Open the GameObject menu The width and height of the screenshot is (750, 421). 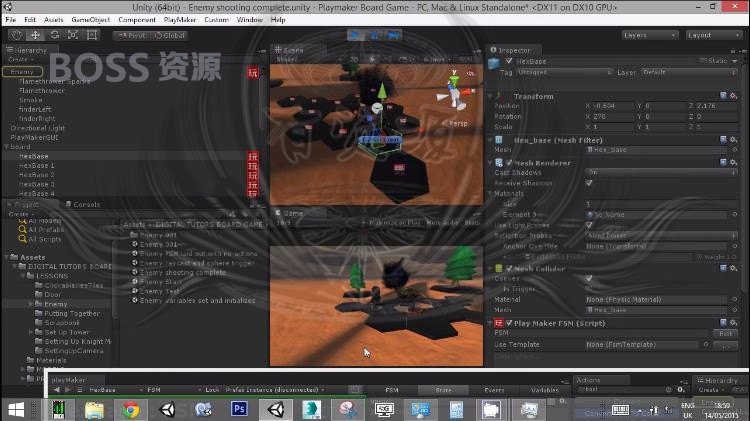click(90, 20)
